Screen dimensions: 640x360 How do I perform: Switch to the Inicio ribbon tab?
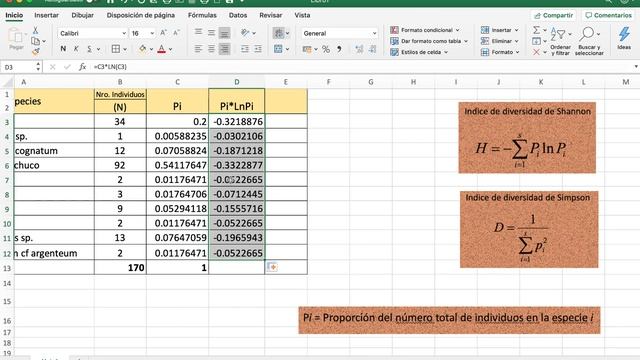pos(14,15)
